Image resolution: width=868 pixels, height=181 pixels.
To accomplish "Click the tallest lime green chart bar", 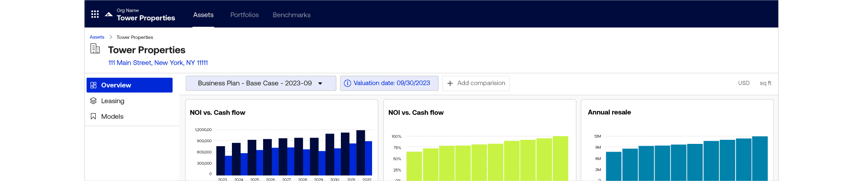I will [x=560, y=158].
